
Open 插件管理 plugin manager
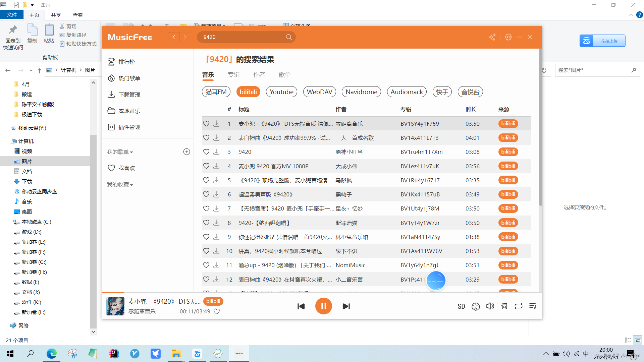pyautogui.click(x=124, y=127)
